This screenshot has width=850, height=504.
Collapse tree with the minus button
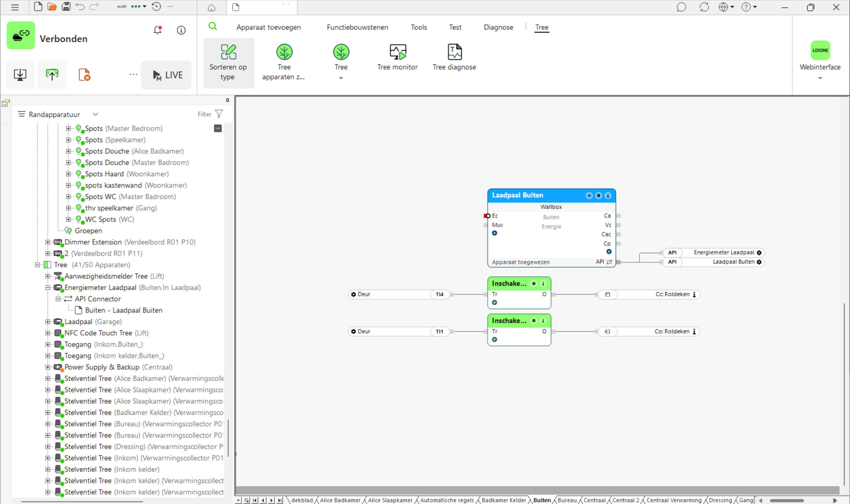pyautogui.click(x=218, y=128)
